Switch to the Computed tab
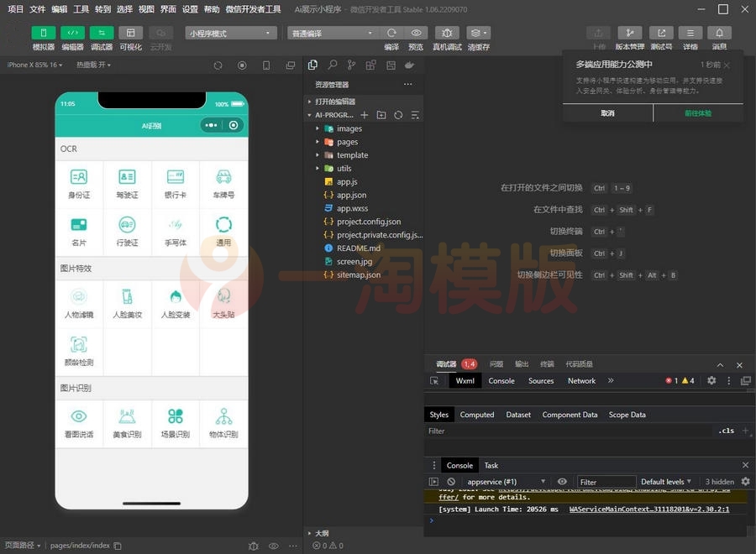756x554 pixels. (477, 415)
